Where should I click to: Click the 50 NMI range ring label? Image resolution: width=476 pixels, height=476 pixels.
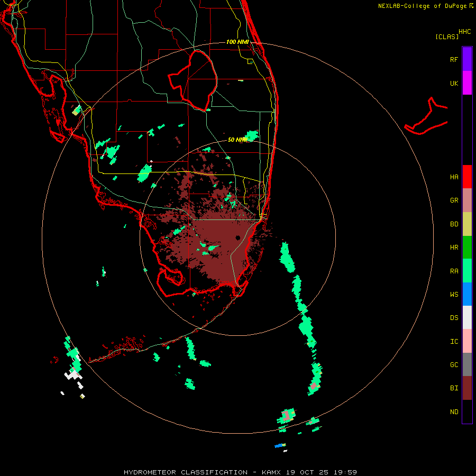[237, 140]
